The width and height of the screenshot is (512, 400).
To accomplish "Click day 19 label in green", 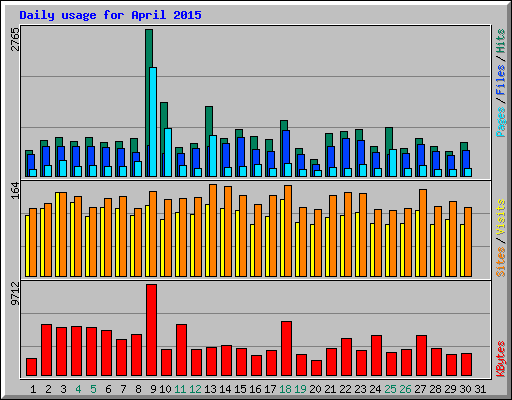I will [x=300, y=389].
